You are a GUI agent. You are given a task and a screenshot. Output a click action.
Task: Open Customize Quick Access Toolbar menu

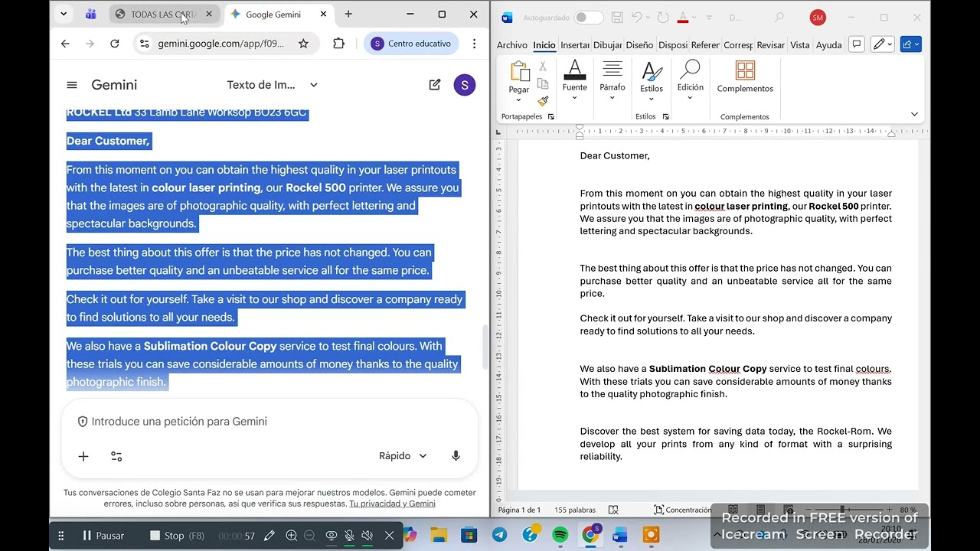click(709, 18)
